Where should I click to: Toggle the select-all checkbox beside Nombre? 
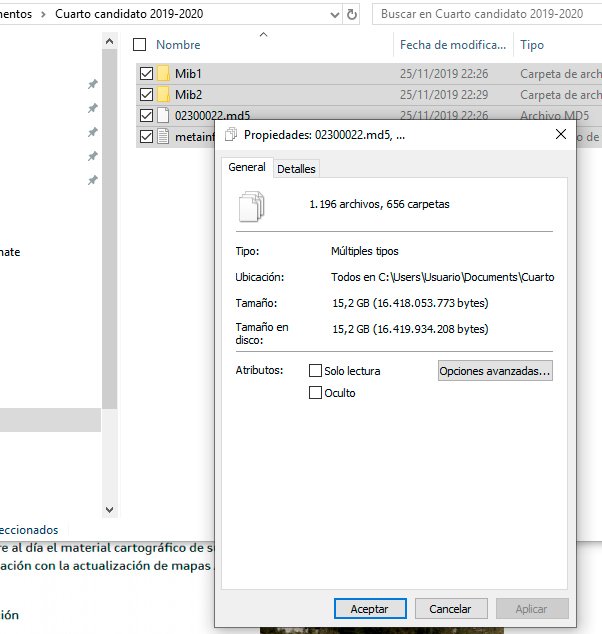pos(139,45)
